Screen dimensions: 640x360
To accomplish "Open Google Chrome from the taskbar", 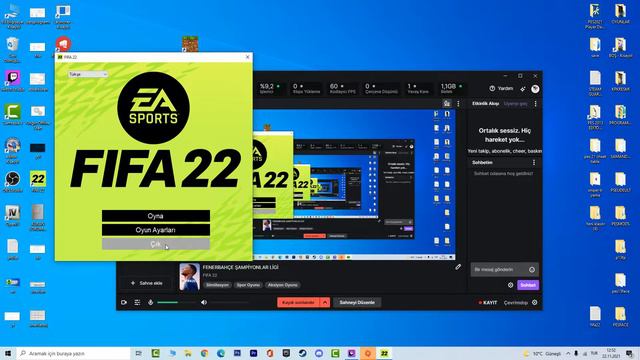I will click(x=204, y=353).
